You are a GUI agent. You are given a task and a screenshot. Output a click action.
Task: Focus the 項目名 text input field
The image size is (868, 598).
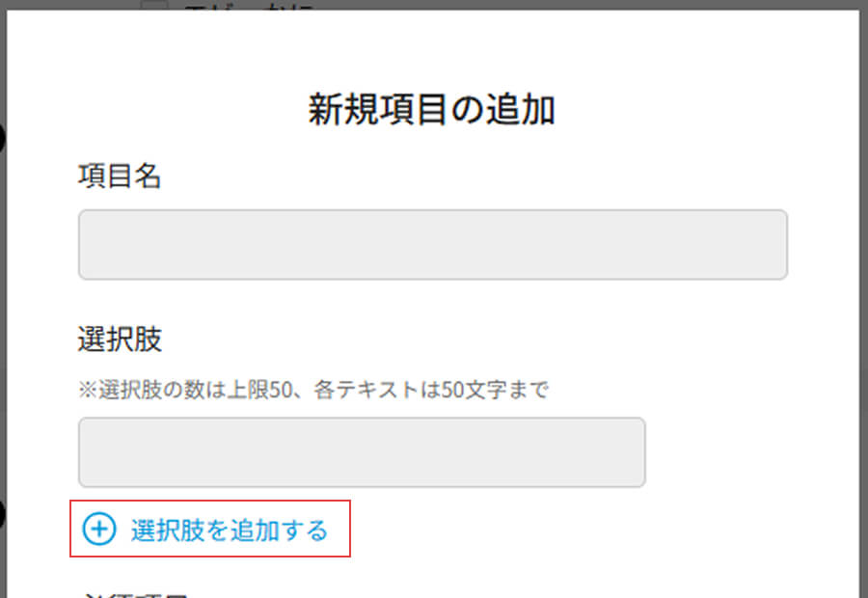pyautogui.click(x=433, y=245)
